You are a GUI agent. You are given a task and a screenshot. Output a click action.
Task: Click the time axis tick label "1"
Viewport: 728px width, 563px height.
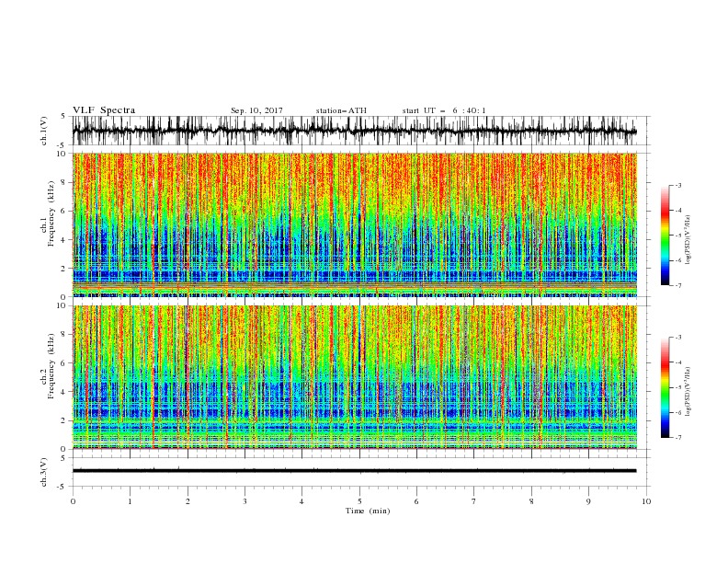130,501
